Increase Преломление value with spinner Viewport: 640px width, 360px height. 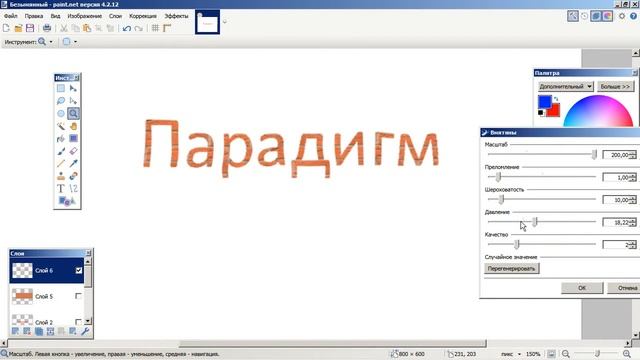[x=633, y=176]
